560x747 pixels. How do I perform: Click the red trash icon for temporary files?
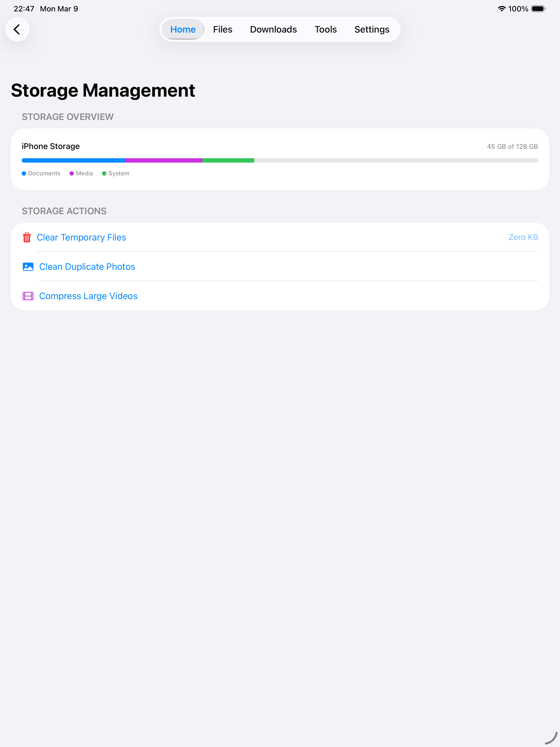(x=28, y=238)
